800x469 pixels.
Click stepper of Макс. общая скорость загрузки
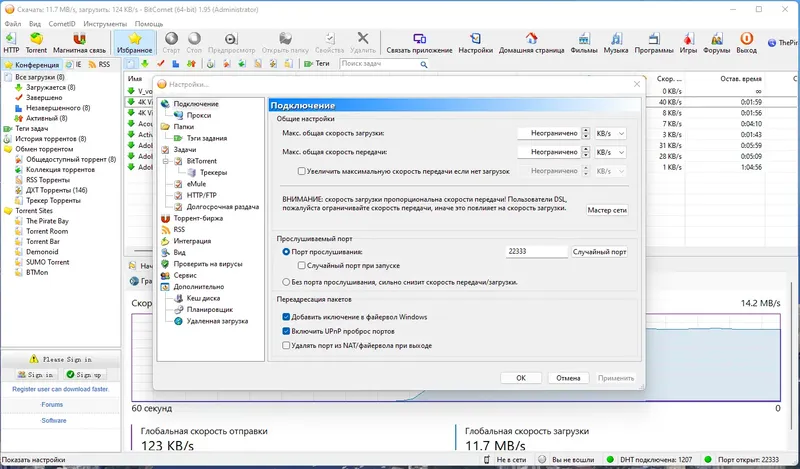tap(586, 134)
